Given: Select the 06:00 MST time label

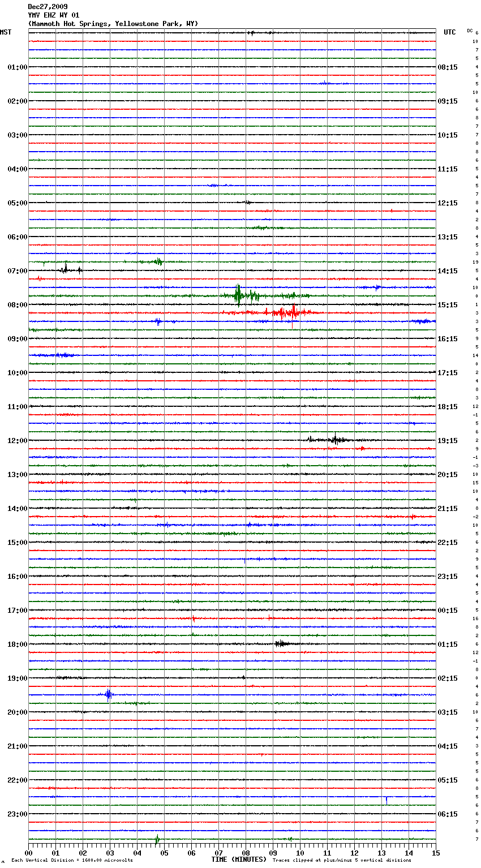Looking at the screenshot, I should pyautogui.click(x=17, y=237).
